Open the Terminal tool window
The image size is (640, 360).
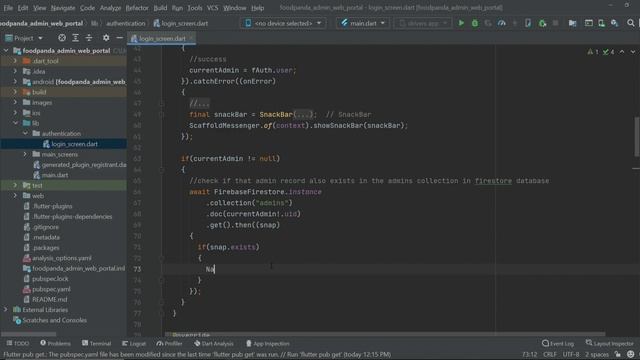(96, 344)
